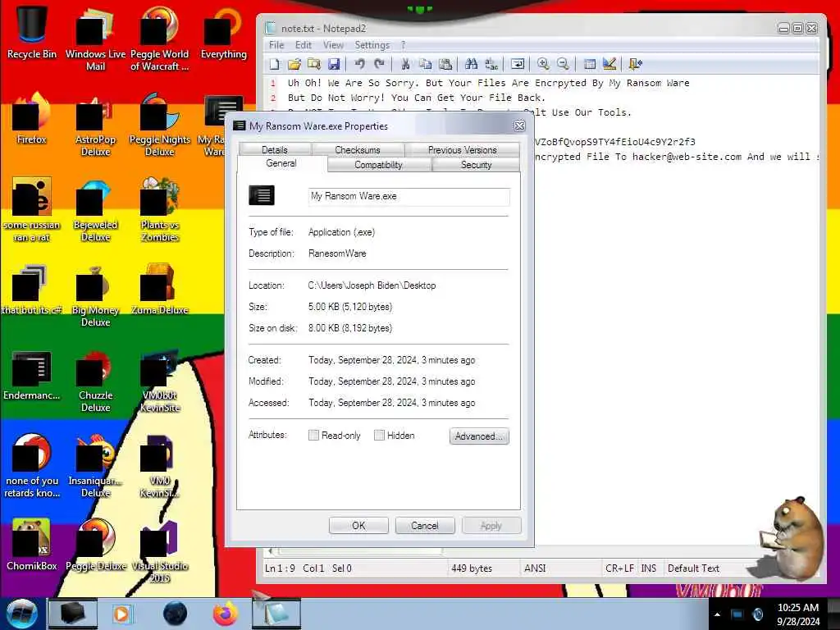This screenshot has width=840, height=630.
Task: Open the Settings menu in Notepad2
Action: point(372,45)
